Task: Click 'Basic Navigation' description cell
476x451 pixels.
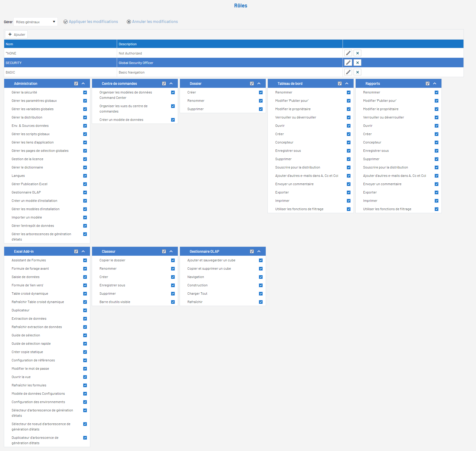Action: (x=230, y=72)
